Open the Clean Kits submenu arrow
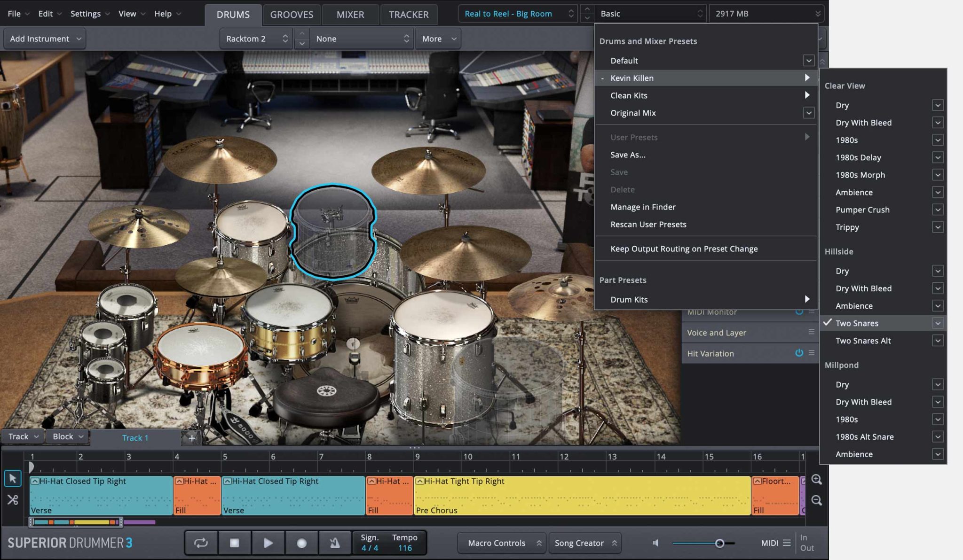Viewport: 963px width, 560px height. pos(807,95)
